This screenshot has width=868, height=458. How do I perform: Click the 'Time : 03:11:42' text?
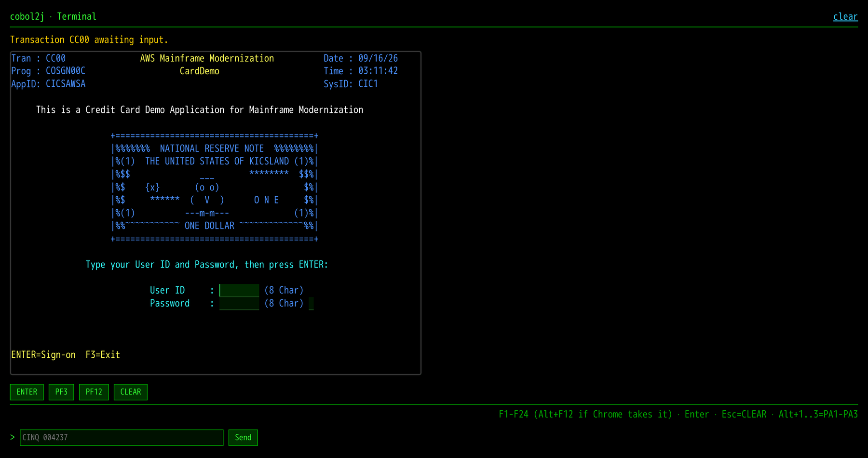coord(361,71)
